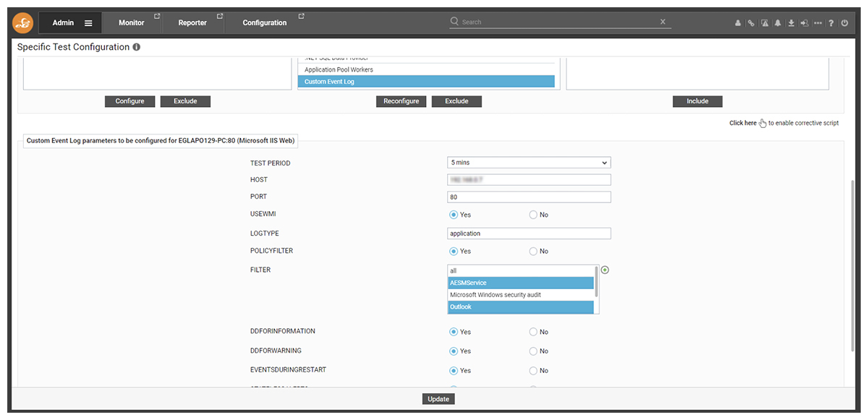Select Yes for USEWMI
The image size is (868, 420).
pos(454,215)
